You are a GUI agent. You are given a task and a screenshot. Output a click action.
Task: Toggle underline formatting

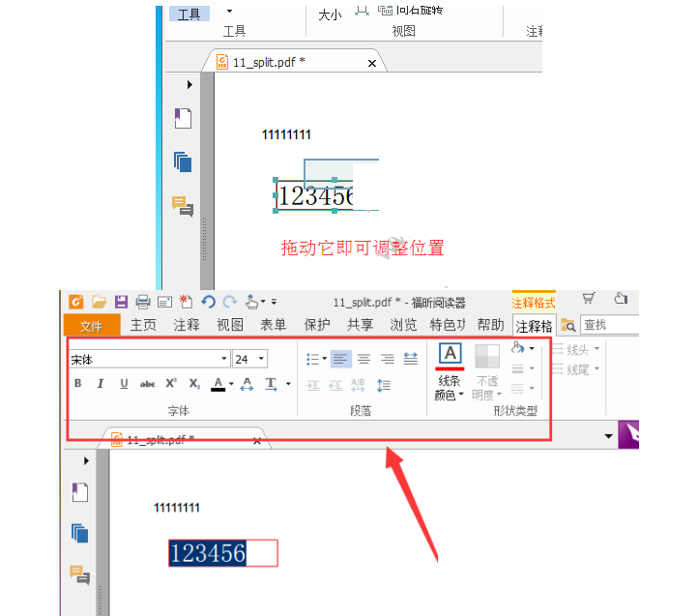tap(124, 384)
